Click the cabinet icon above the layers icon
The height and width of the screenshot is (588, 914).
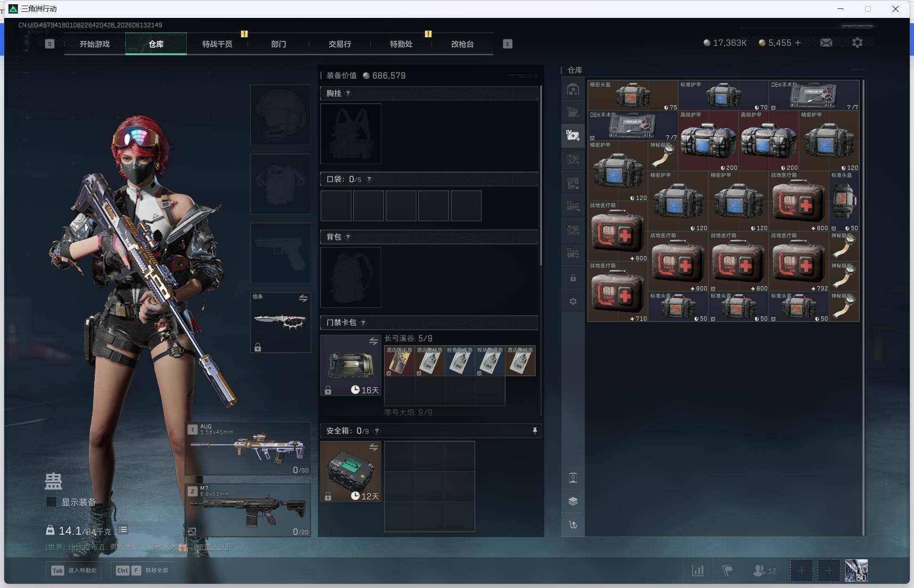[x=573, y=478]
